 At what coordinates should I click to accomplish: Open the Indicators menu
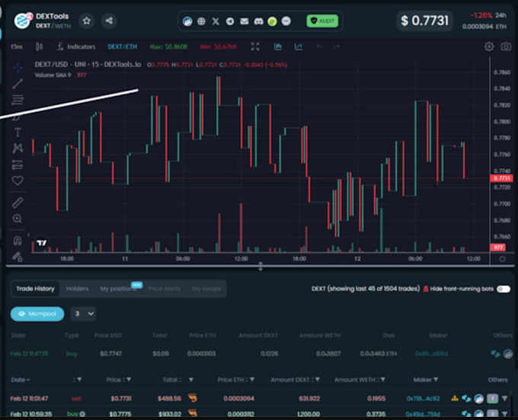(x=76, y=46)
